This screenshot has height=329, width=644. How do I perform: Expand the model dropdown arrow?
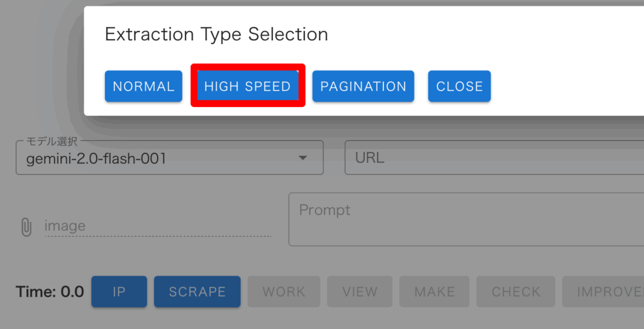(x=303, y=159)
